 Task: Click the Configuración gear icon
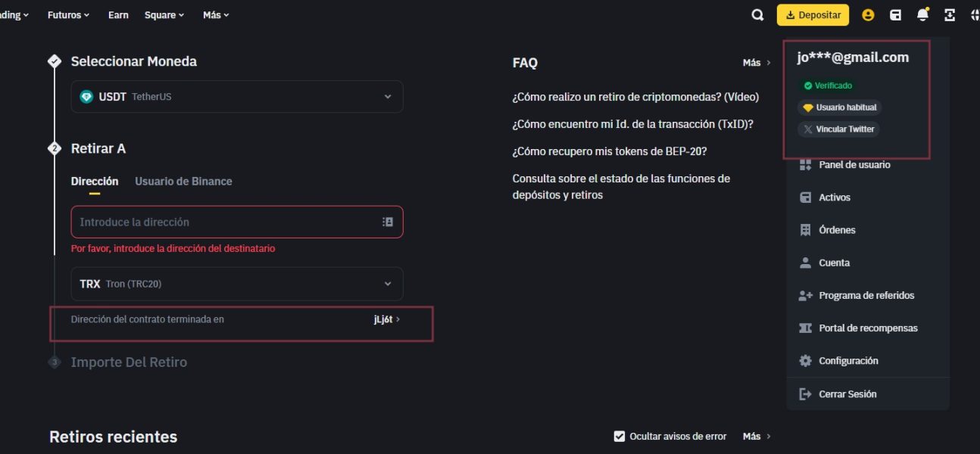coord(805,361)
